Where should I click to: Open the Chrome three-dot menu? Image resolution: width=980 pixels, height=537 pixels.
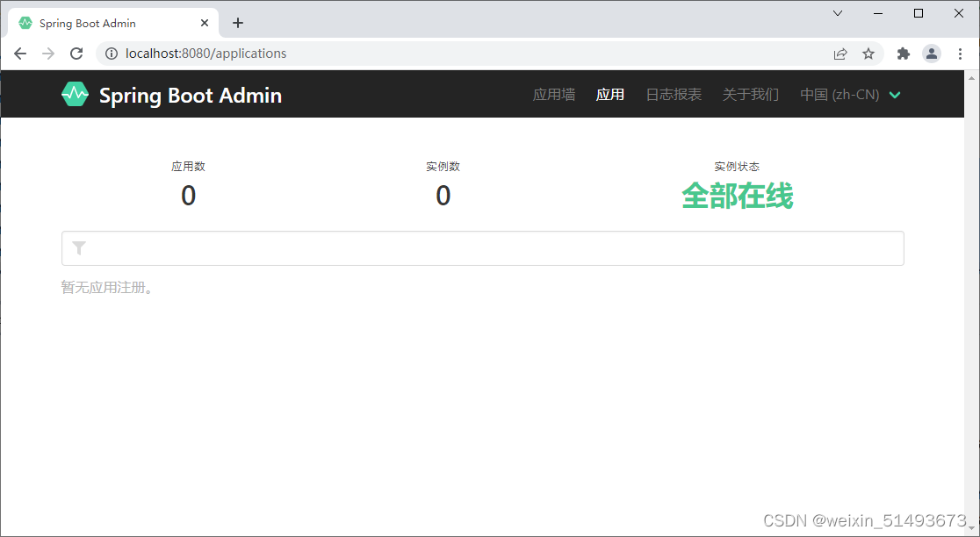[x=961, y=54]
